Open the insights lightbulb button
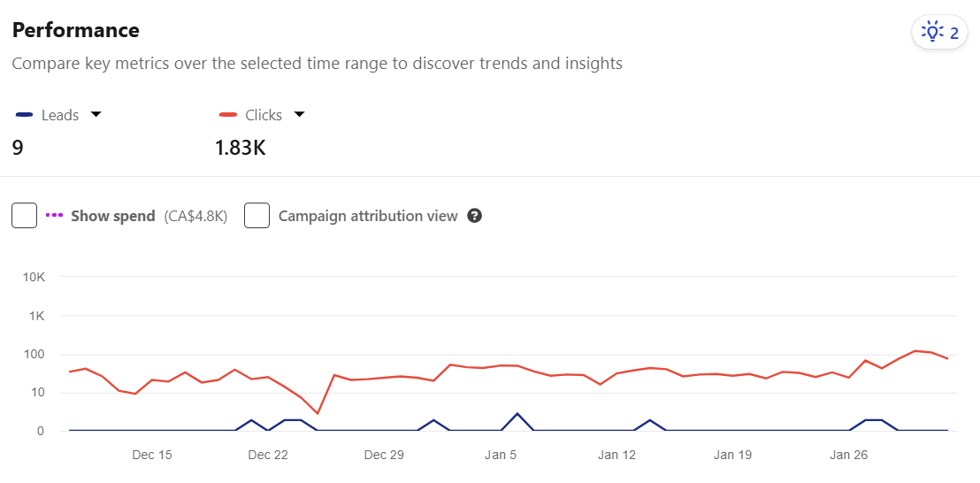980x483 pixels. click(939, 33)
